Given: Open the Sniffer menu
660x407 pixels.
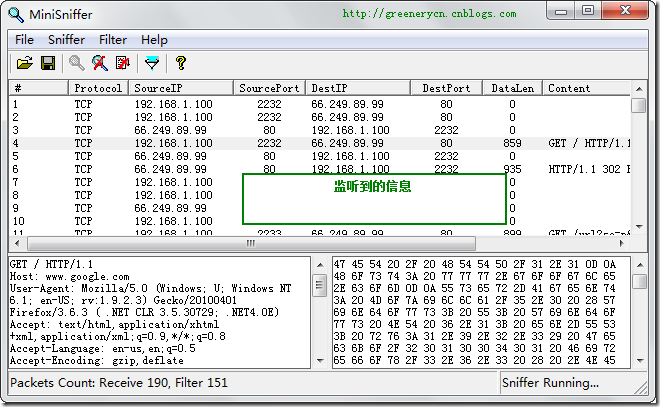Looking at the screenshot, I should point(67,40).
